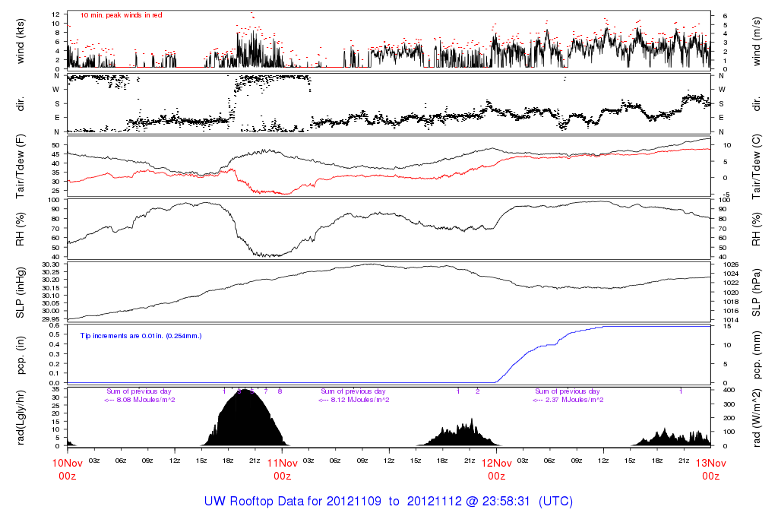Click the 'RH (%)' left axis label
This screenshot has height=532, width=778.
21,230
